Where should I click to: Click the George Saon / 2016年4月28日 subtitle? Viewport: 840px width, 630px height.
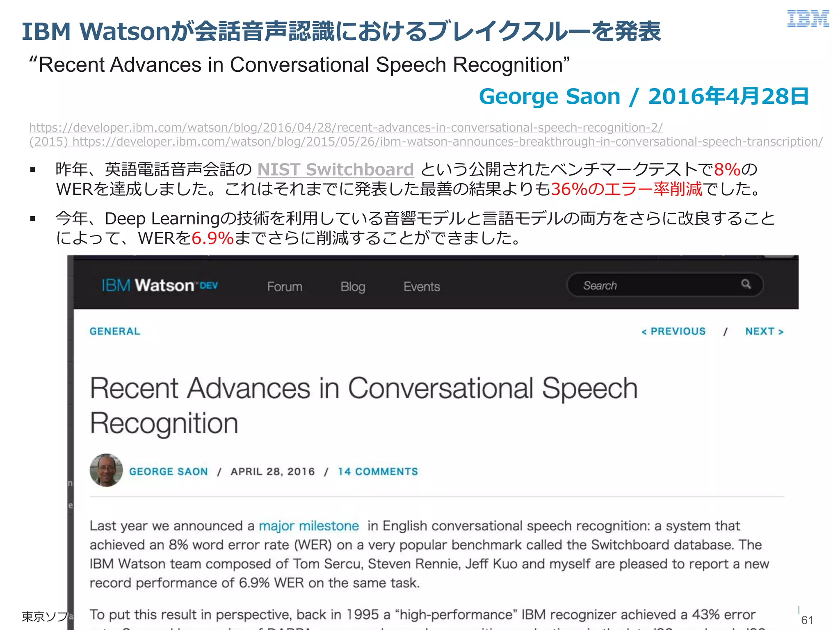tap(644, 96)
